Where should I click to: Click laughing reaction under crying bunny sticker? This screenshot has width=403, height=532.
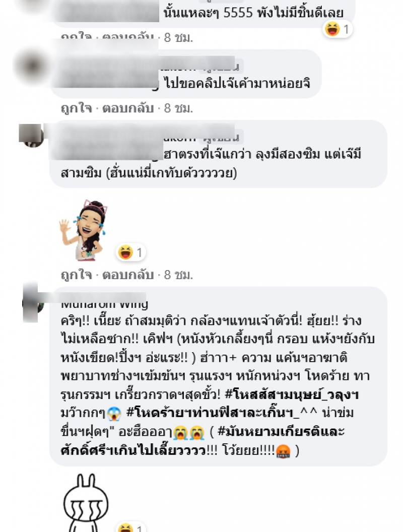coord(130,527)
